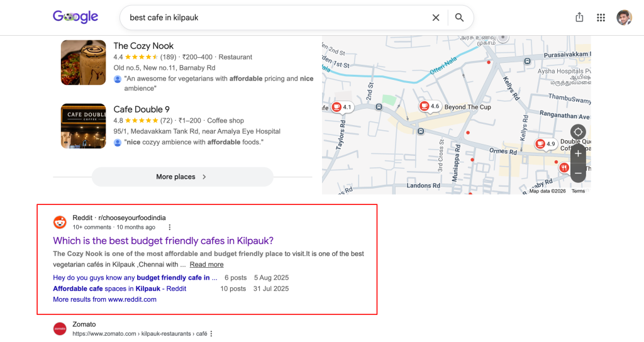Zoom out on the map
This screenshot has width=644, height=342.
click(578, 174)
